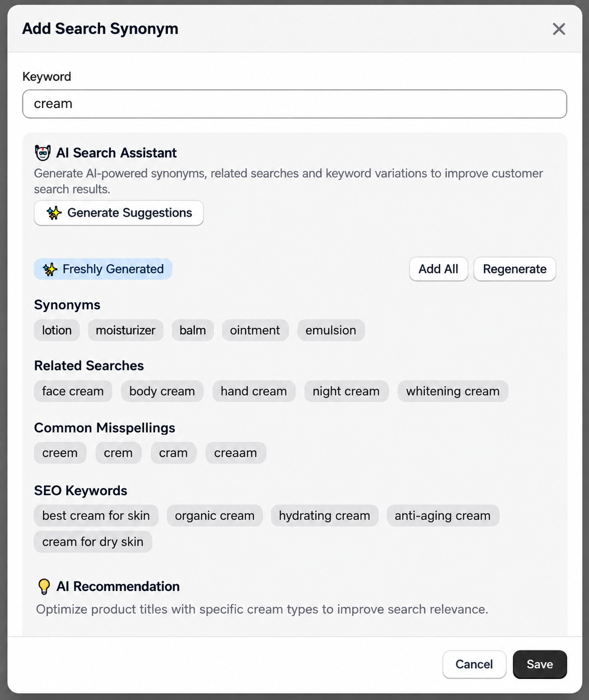Click the Related Searches heading

coord(89,366)
